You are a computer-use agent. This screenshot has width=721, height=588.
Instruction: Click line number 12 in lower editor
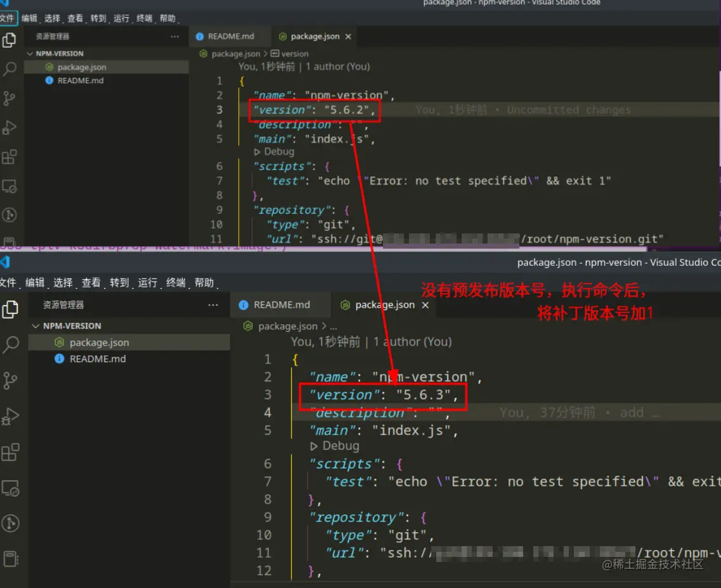(264, 571)
